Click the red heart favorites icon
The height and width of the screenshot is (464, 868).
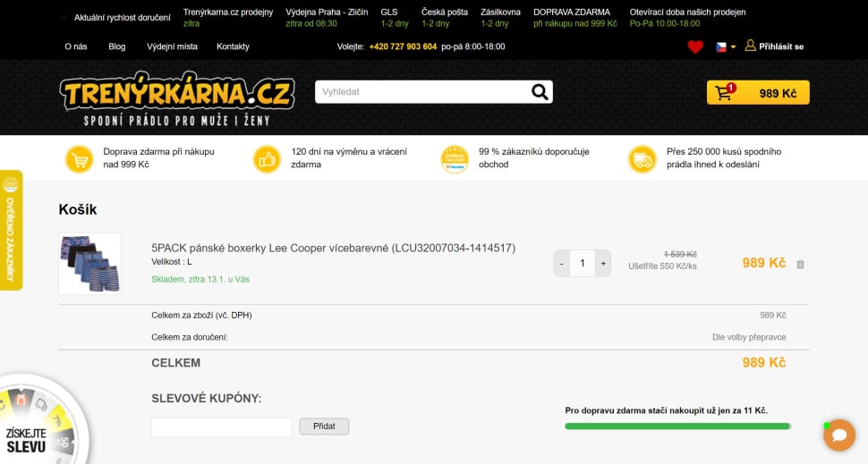pos(695,47)
